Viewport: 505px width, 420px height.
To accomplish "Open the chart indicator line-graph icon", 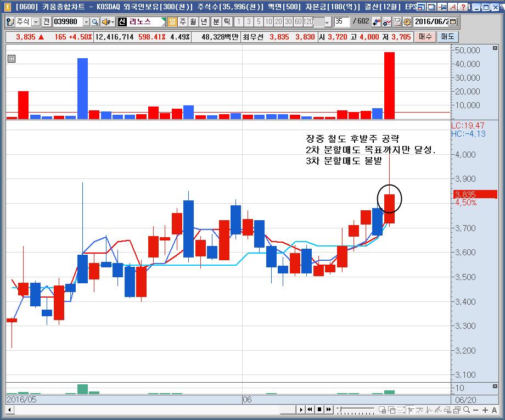I will pos(387,22).
